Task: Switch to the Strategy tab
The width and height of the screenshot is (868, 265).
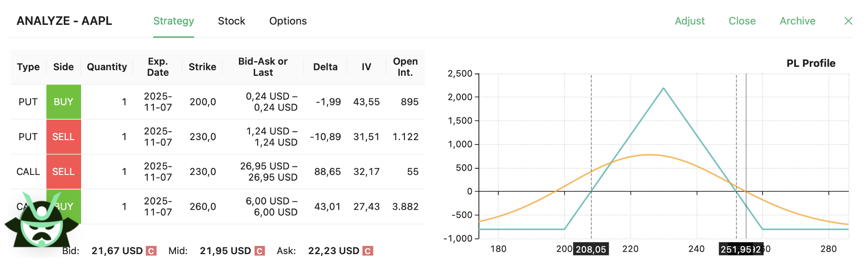Action: [x=174, y=21]
